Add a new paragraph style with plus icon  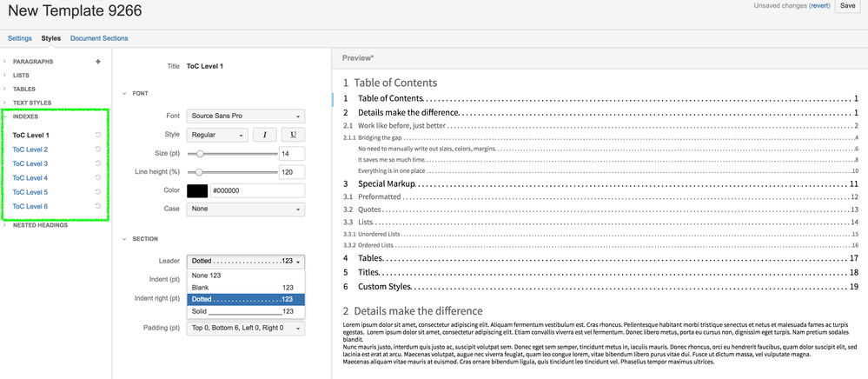click(98, 62)
